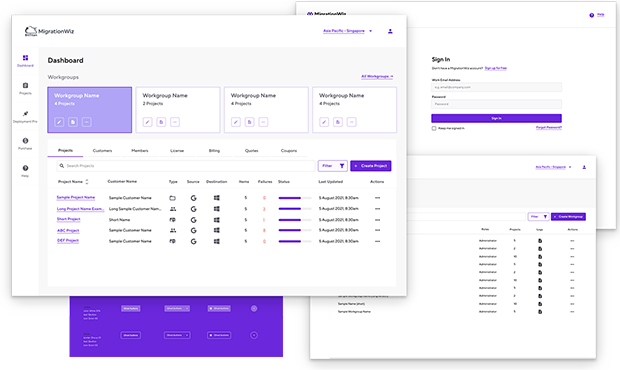
Task: Sort by Project Name column arrows
Action: pos(87,182)
